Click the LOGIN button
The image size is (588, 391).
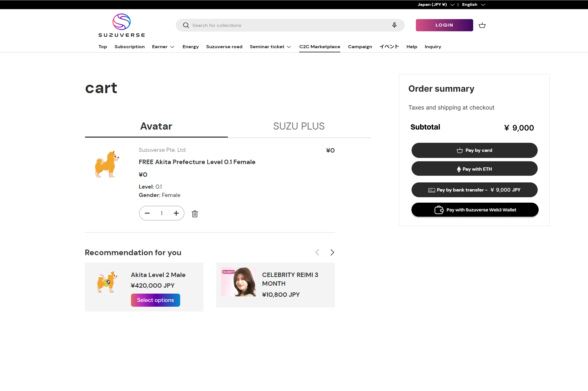tap(444, 25)
